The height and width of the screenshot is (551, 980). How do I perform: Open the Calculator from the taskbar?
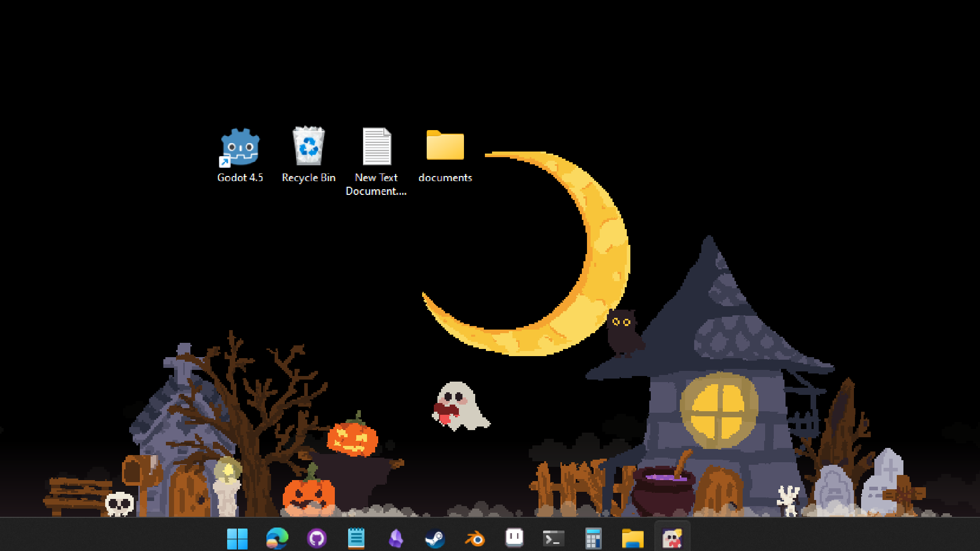(593, 538)
